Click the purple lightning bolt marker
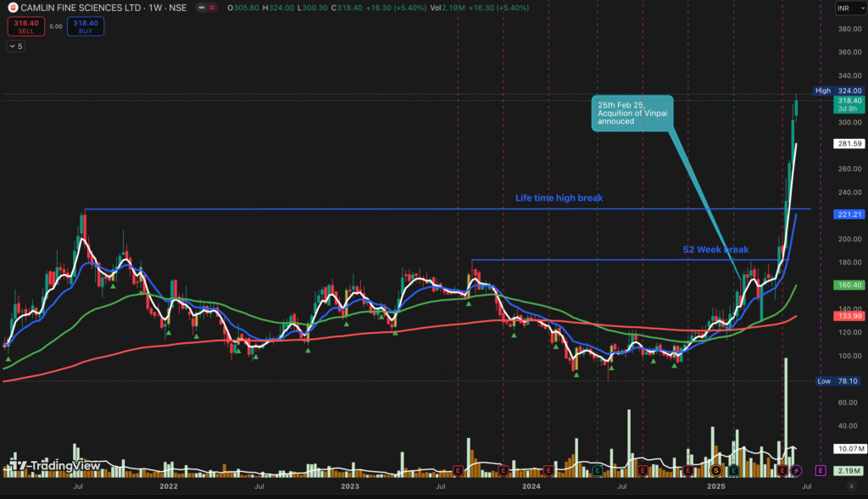This screenshot has height=499, width=868. pyautogui.click(x=796, y=471)
